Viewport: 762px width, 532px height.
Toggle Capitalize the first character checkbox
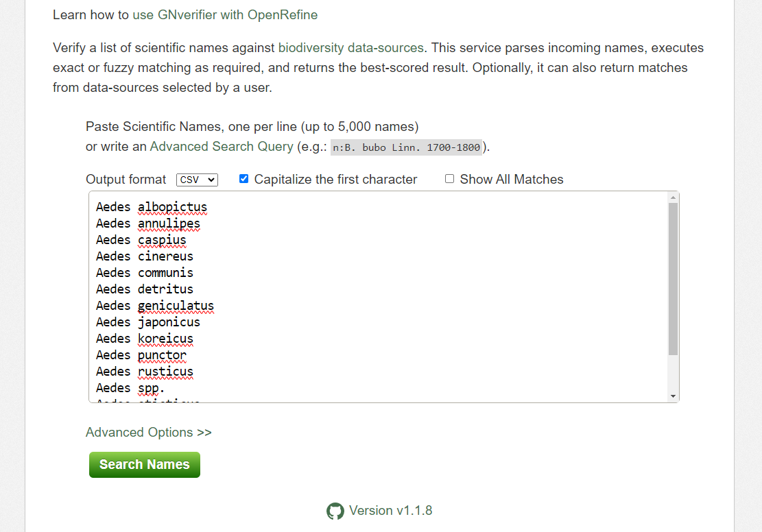[x=244, y=179]
